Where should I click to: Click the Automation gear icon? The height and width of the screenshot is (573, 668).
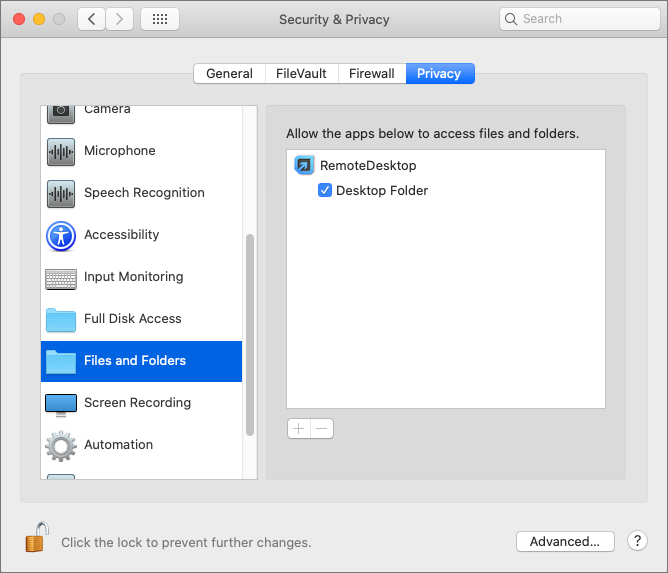point(61,445)
